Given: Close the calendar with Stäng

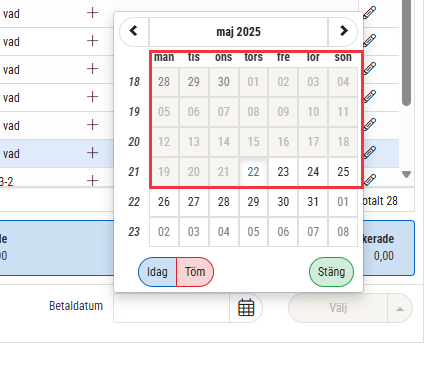Looking at the screenshot, I should click(331, 272).
